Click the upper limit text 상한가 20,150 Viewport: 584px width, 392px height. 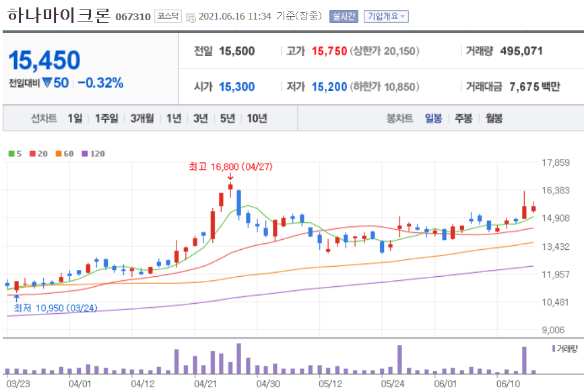pyautogui.click(x=385, y=51)
